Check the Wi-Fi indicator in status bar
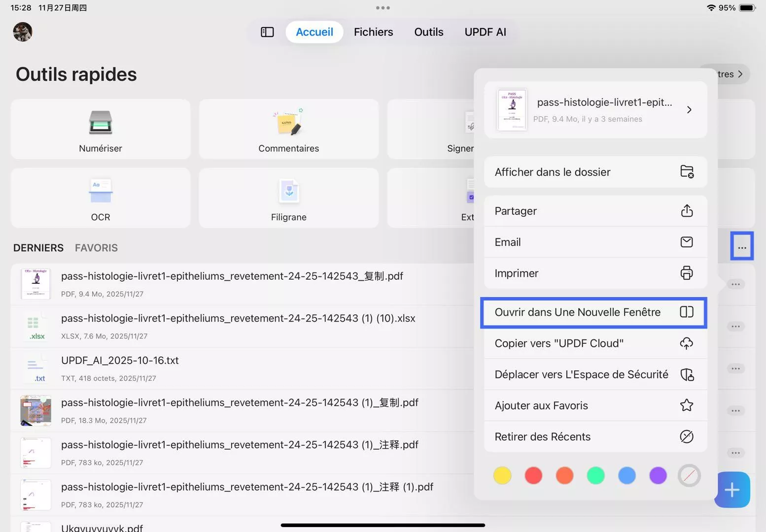This screenshot has height=532, width=766. [x=711, y=8]
